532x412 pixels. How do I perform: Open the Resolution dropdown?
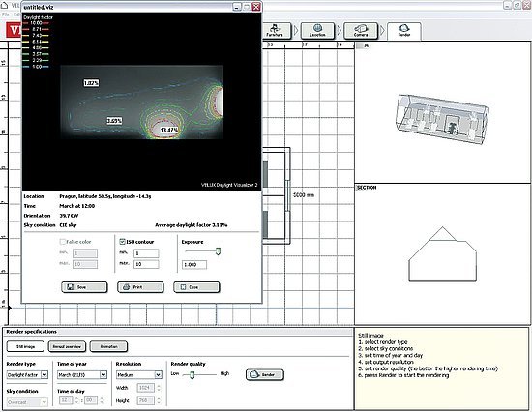(x=138, y=375)
